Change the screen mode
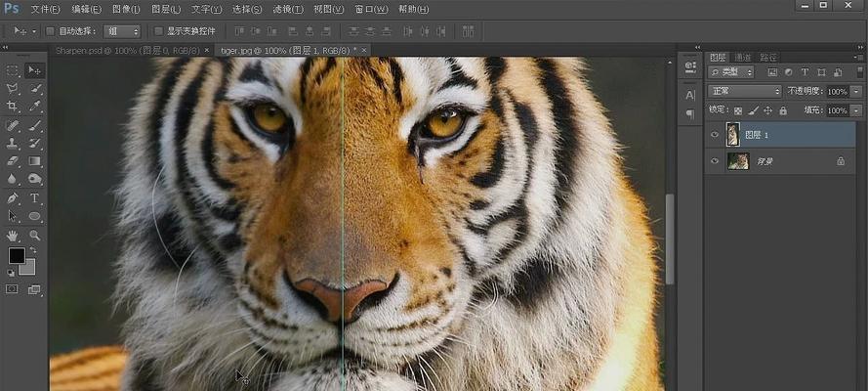Image resolution: width=868 pixels, height=391 pixels. pos(34,289)
